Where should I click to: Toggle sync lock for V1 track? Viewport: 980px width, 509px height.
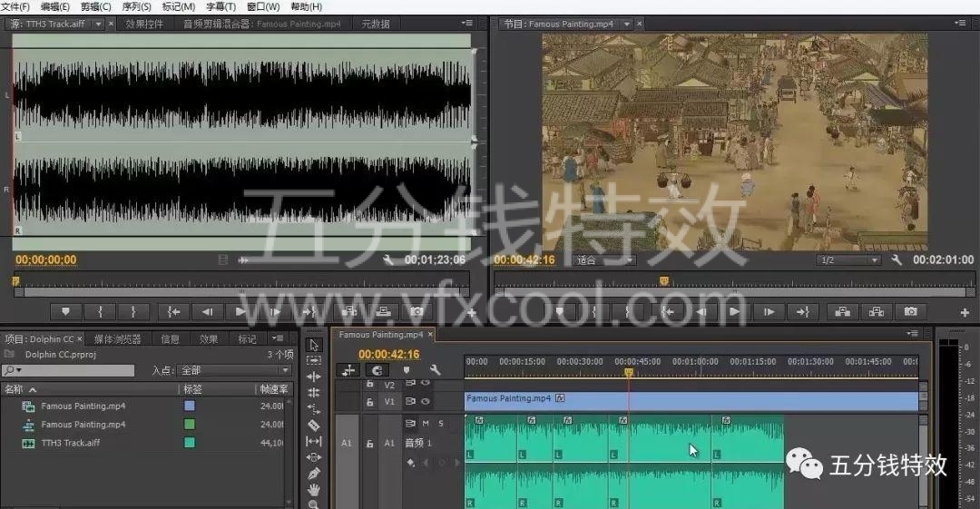tap(411, 401)
